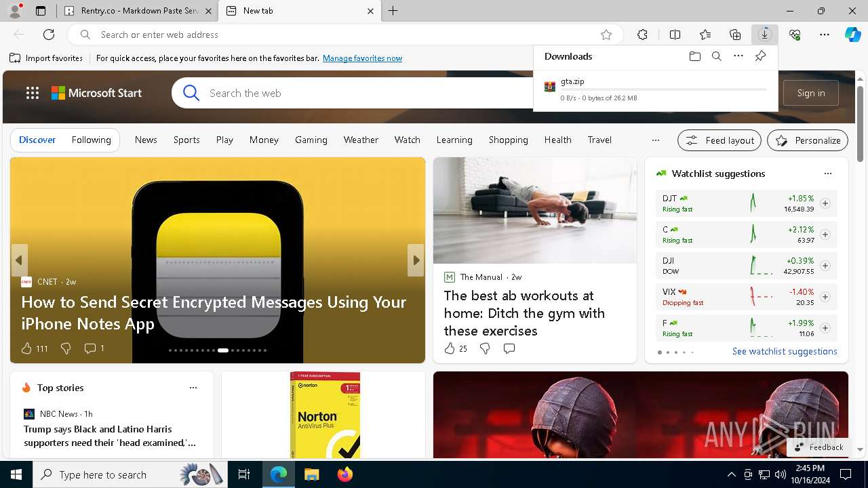Open Feed layout options

[x=719, y=140]
